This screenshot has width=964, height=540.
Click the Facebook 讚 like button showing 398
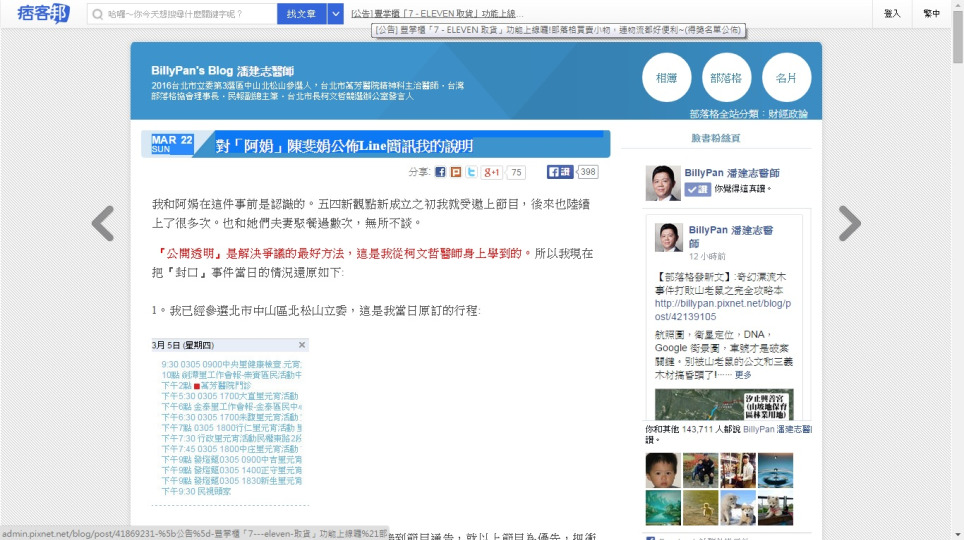pyautogui.click(x=560, y=172)
